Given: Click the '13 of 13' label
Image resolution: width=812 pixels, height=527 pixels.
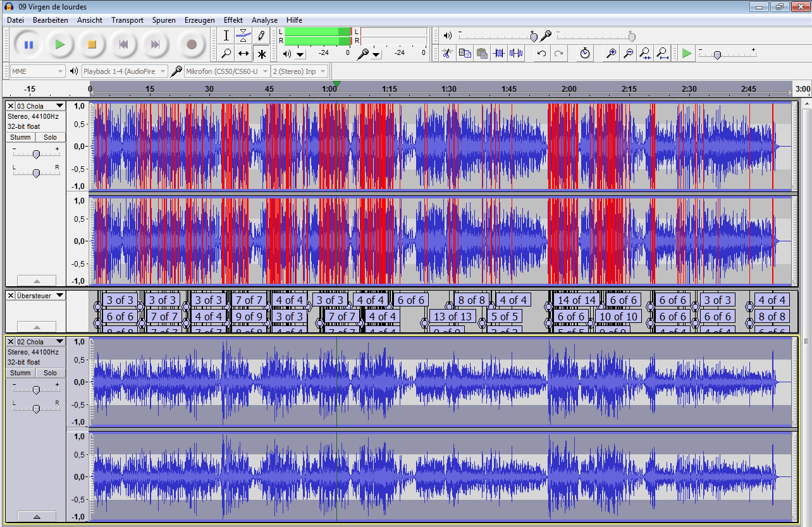Looking at the screenshot, I should (x=453, y=317).
